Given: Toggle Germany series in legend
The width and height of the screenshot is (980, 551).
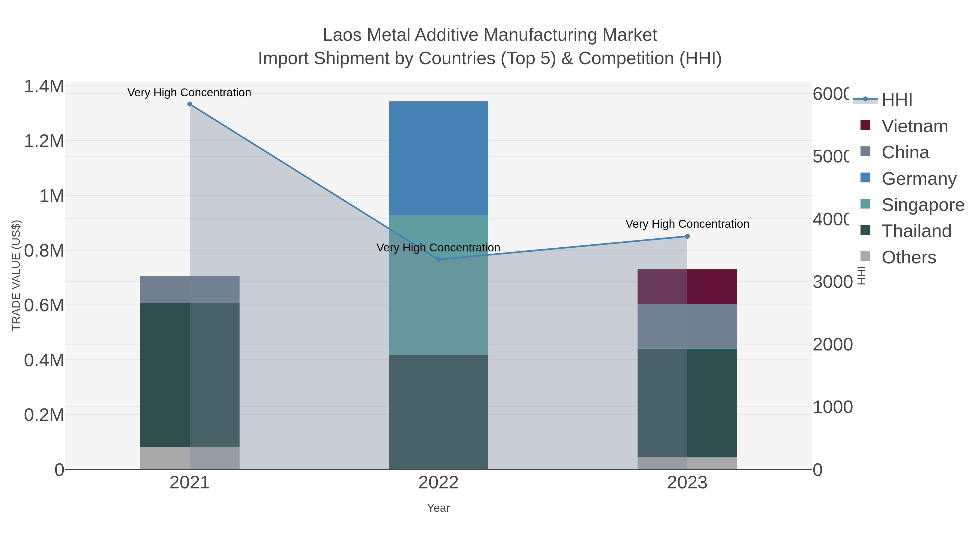Looking at the screenshot, I should pyautogui.click(x=908, y=178).
